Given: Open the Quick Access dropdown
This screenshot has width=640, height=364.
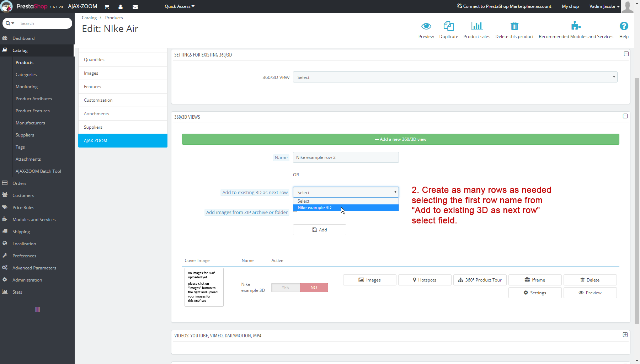Looking at the screenshot, I should tap(180, 6).
